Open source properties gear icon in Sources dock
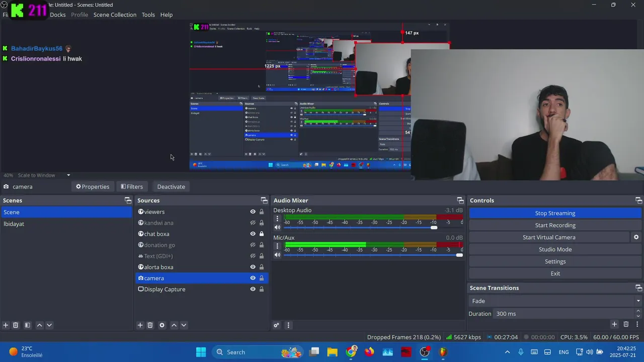Viewport: 644px width, 362px height. 162,325
